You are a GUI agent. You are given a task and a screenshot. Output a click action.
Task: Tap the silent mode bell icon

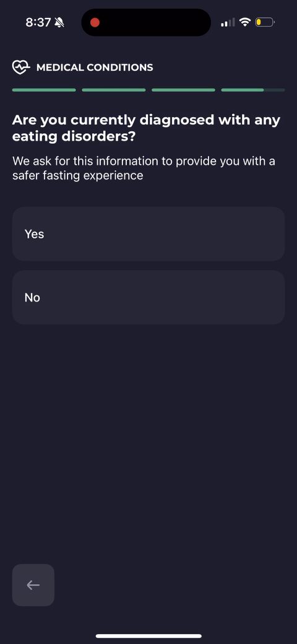click(59, 22)
